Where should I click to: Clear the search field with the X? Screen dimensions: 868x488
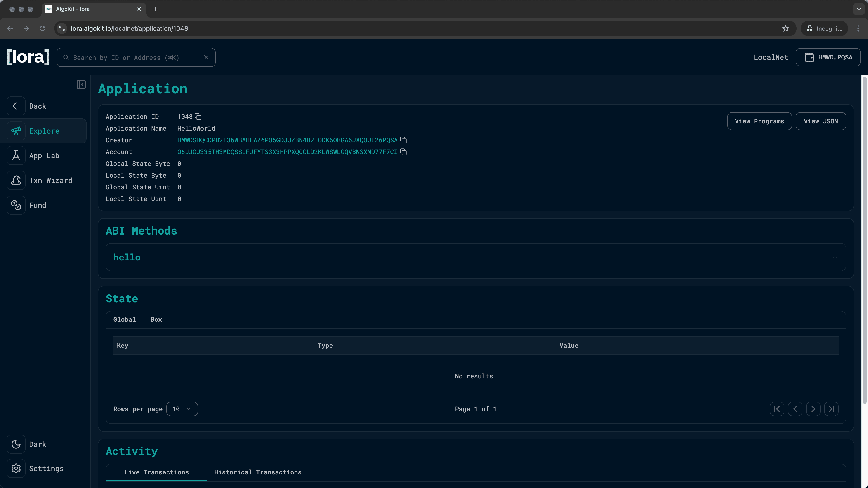[x=206, y=57]
